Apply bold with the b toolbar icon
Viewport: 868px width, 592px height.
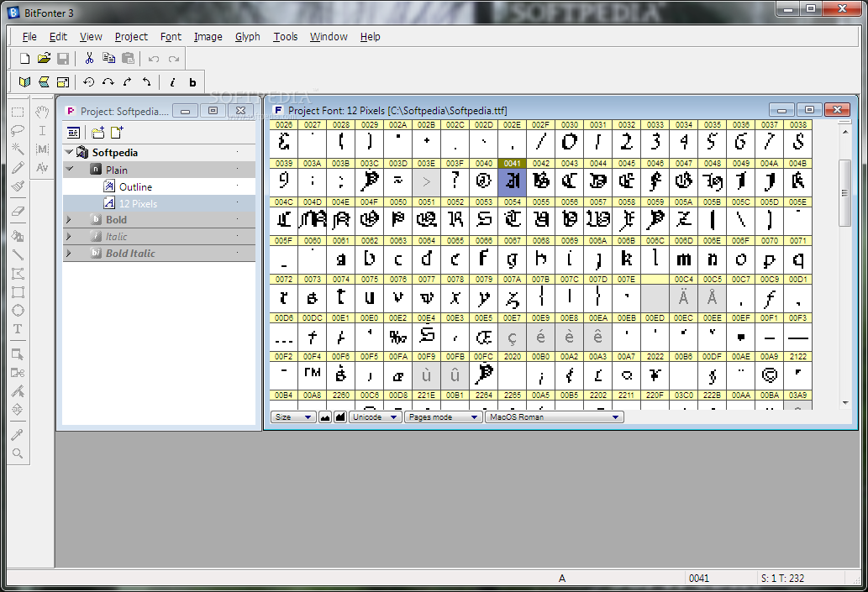(x=192, y=82)
